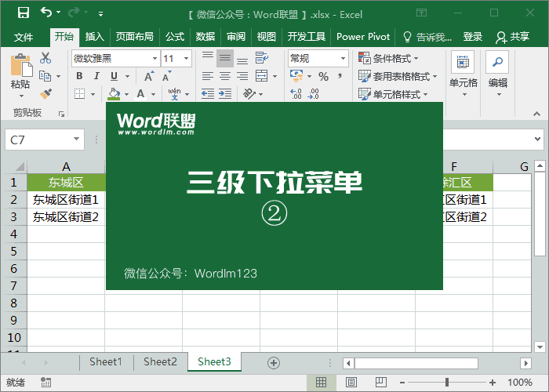This screenshot has height=392, width=549.
Task: Open the Name Box dropdown next to C7
Action: [x=76, y=140]
